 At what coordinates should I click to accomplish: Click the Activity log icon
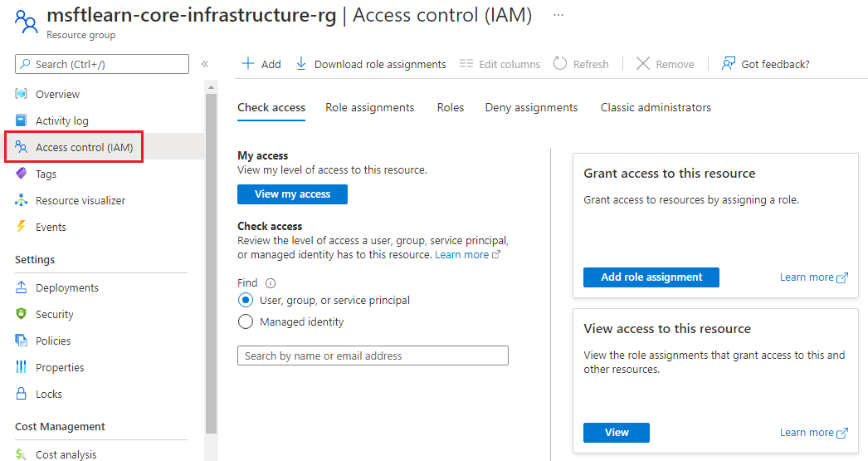[21, 120]
